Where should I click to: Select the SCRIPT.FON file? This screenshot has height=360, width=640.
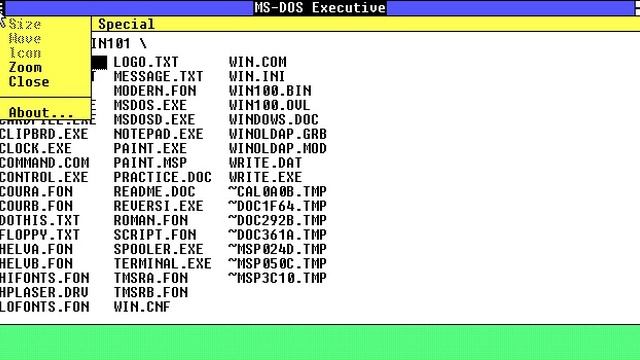point(155,235)
